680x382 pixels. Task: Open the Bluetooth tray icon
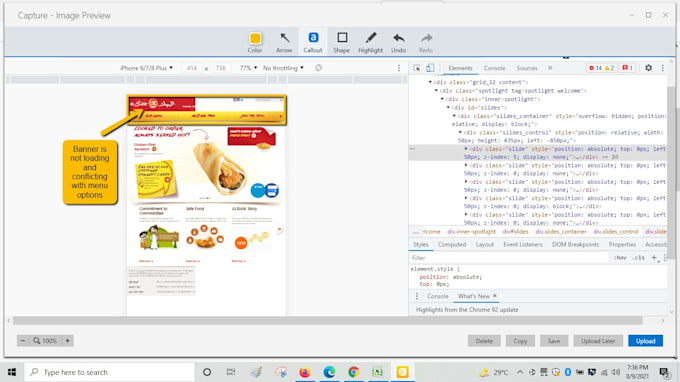(568, 372)
